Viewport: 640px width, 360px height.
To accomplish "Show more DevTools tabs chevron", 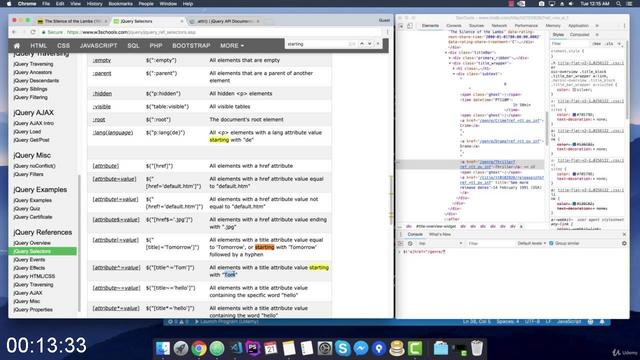I will coord(597,26).
